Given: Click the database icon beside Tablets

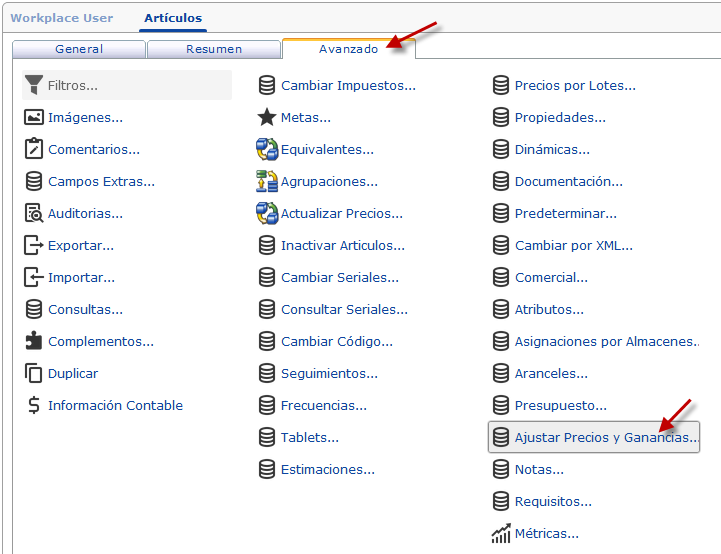Looking at the screenshot, I should 267,437.
